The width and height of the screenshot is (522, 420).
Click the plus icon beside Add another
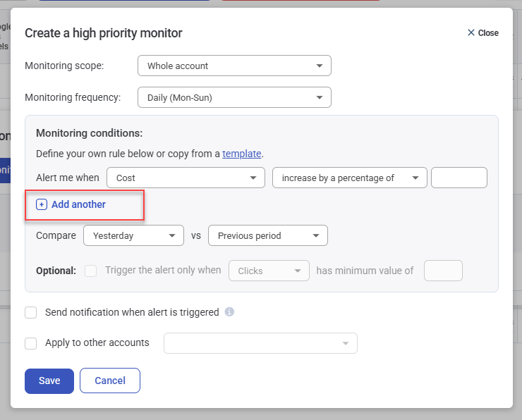42,204
